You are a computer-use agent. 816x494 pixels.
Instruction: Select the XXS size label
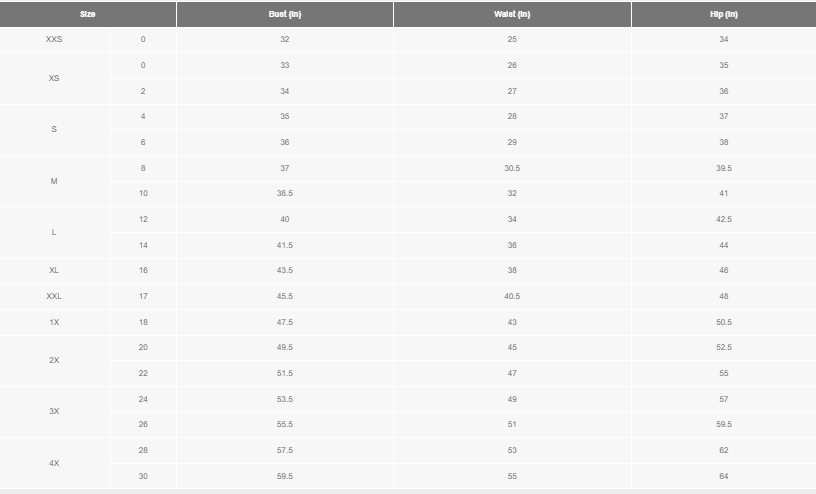54,39
